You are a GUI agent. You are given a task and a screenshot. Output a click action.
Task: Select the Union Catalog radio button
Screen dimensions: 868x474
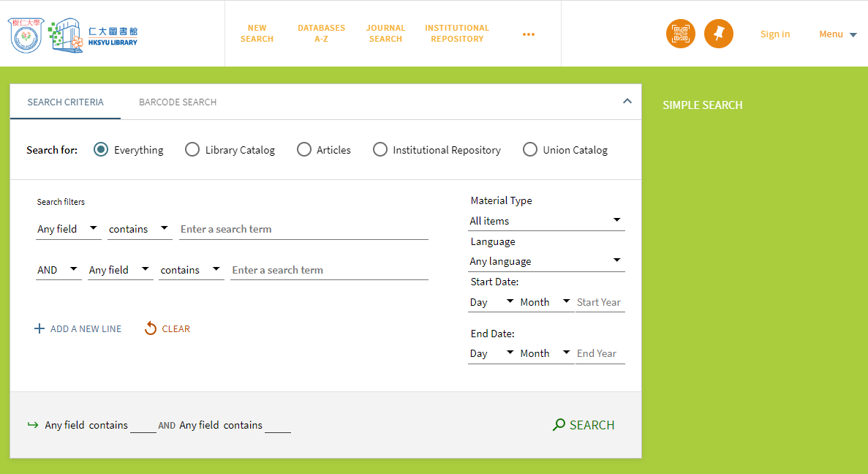(530, 150)
